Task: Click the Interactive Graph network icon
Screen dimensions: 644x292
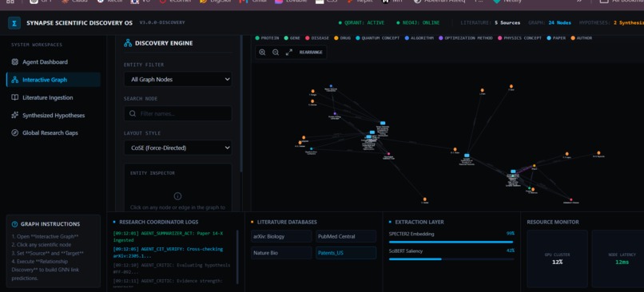Action: (x=15, y=80)
